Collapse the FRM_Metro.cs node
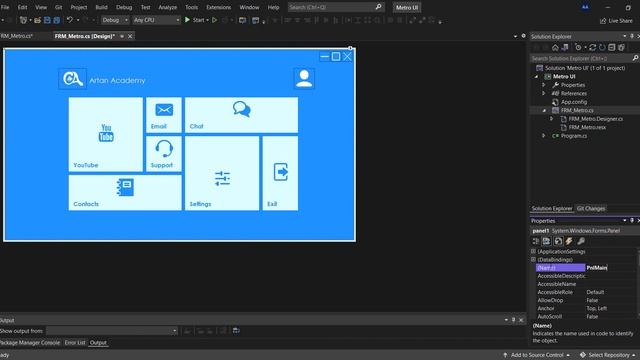This screenshot has height=360, width=640. (544, 111)
